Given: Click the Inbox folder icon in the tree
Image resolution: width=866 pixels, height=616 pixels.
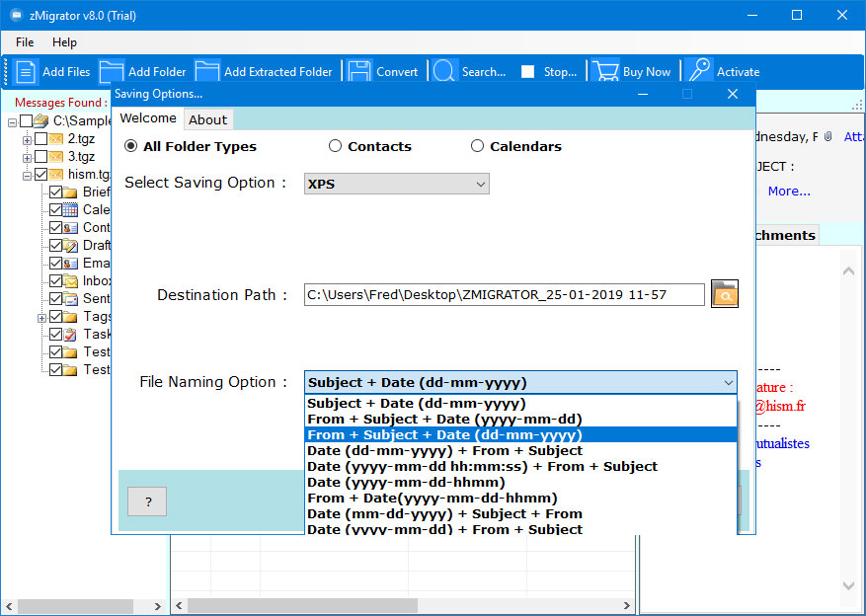Looking at the screenshot, I should [70, 281].
